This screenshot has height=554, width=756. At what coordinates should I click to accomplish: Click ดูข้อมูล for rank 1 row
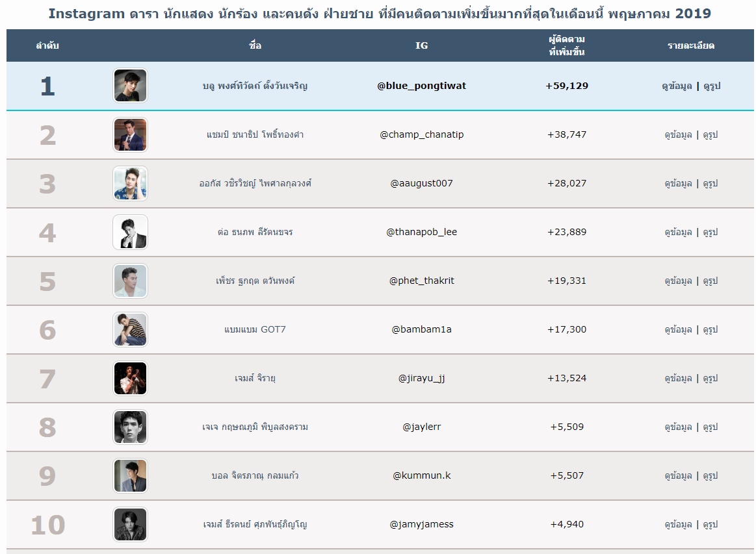point(677,86)
